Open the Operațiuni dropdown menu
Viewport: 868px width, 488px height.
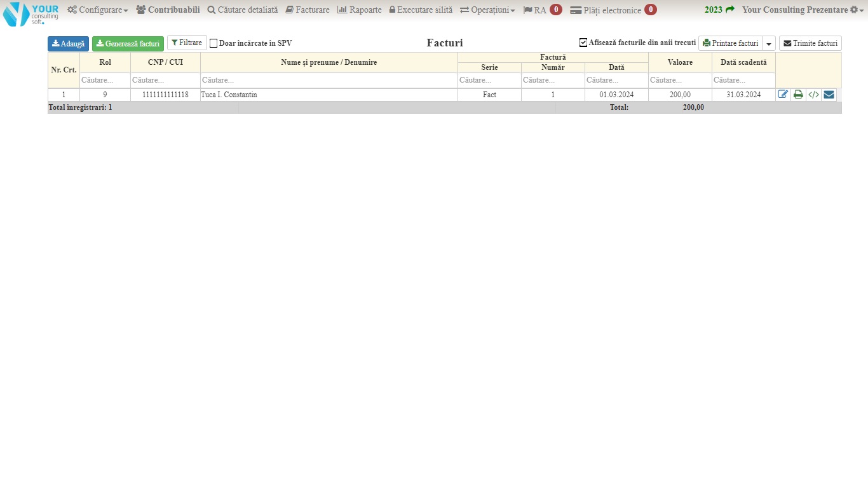tap(487, 10)
